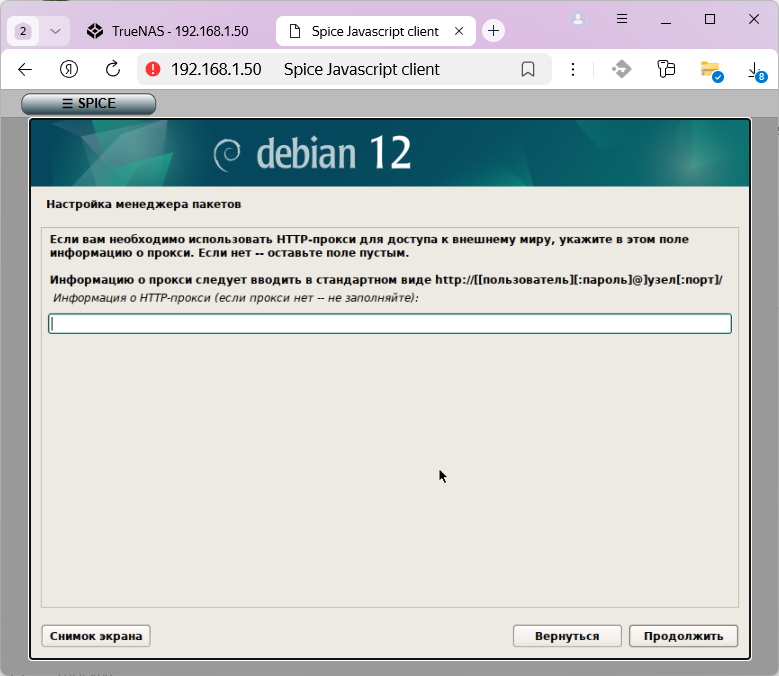Viewport: 779px width, 676px height.
Task: Select the Spice Javascript client tab
Action: click(375, 31)
